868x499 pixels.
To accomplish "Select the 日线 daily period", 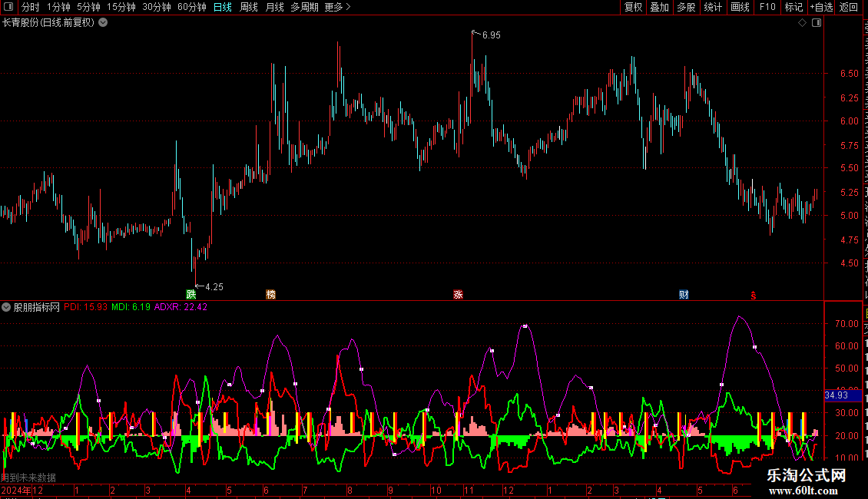I will (x=223, y=7).
